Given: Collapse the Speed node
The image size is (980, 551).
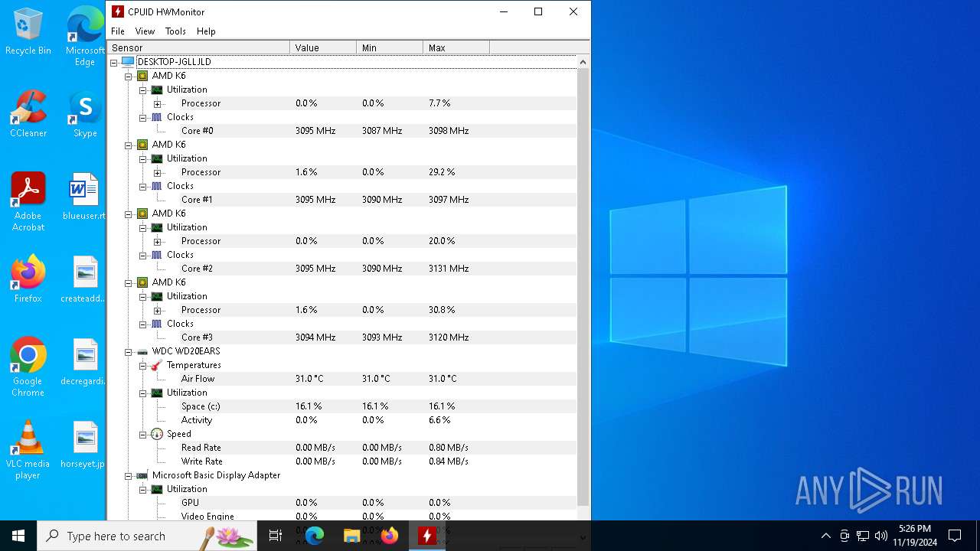Looking at the screenshot, I should (x=143, y=434).
